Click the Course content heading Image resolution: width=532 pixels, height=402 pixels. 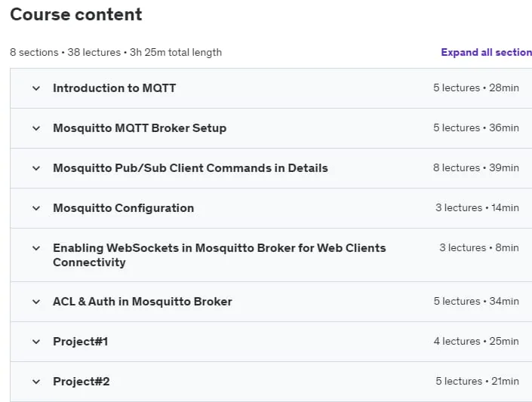point(76,14)
